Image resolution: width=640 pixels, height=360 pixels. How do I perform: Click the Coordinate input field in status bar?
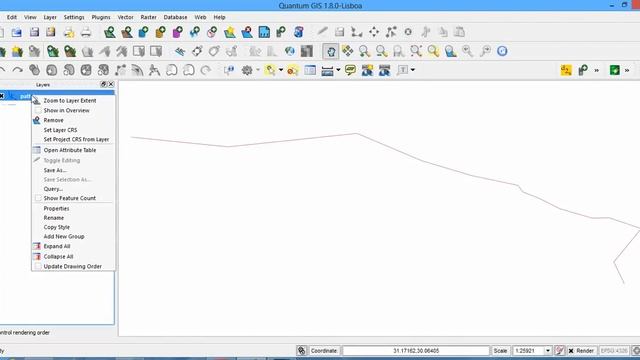click(416, 351)
